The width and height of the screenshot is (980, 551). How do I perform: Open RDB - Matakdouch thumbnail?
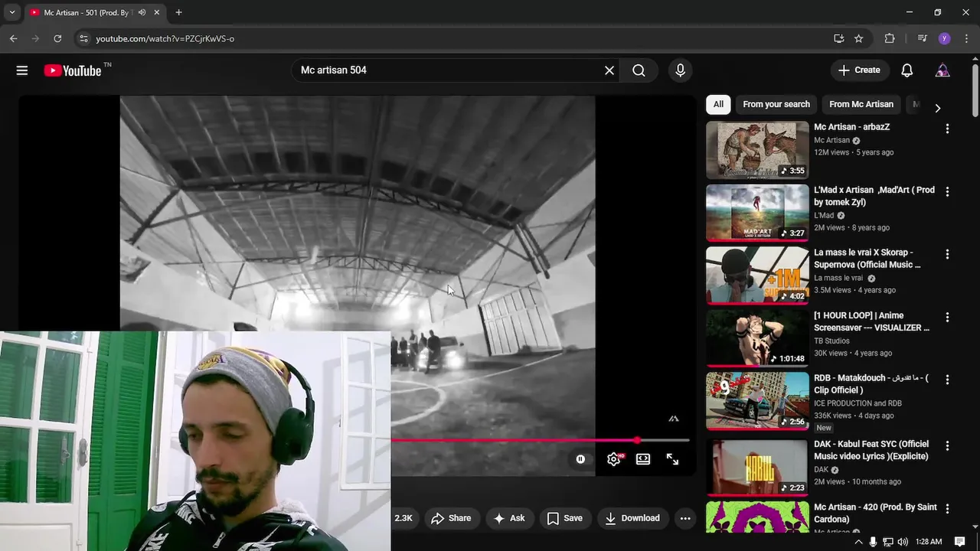tap(757, 400)
